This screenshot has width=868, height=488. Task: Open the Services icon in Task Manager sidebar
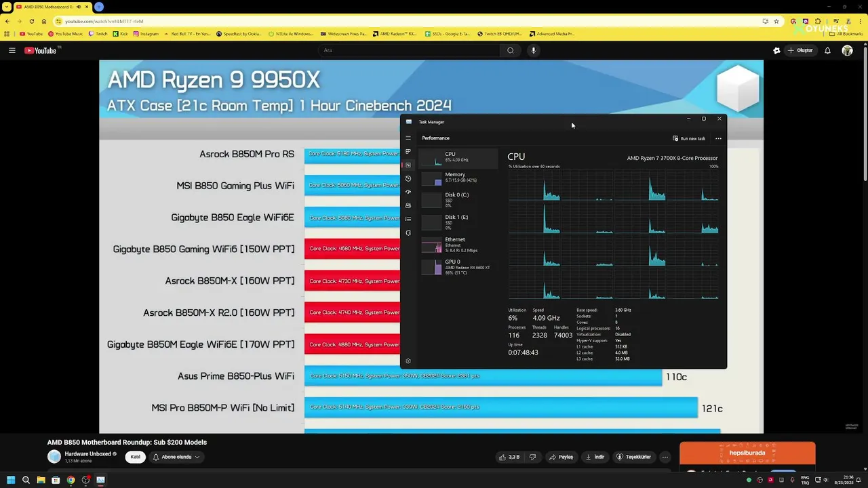tap(408, 232)
